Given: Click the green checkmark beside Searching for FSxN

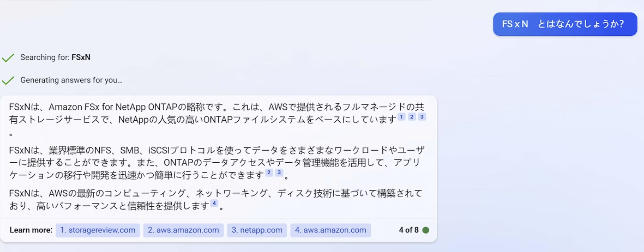Looking at the screenshot, I should click(8, 57).
